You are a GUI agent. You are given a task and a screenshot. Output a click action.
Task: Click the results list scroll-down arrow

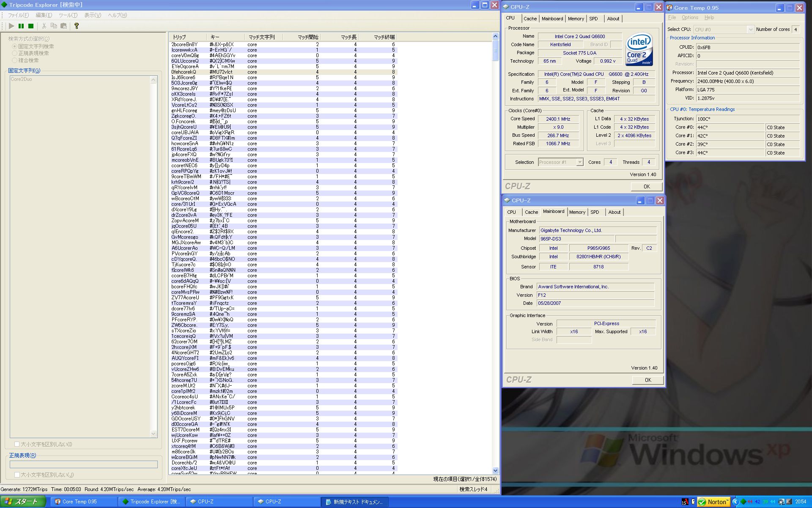[x=495, y=470]
